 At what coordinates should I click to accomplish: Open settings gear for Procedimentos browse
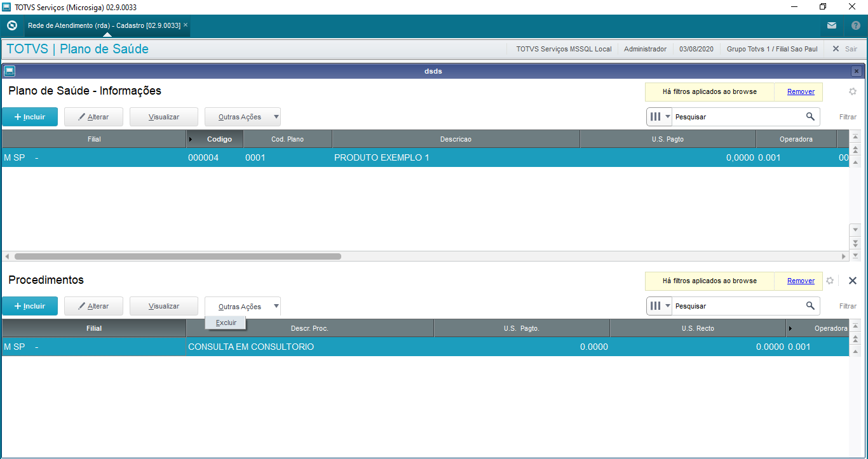(x=829, y=281)
